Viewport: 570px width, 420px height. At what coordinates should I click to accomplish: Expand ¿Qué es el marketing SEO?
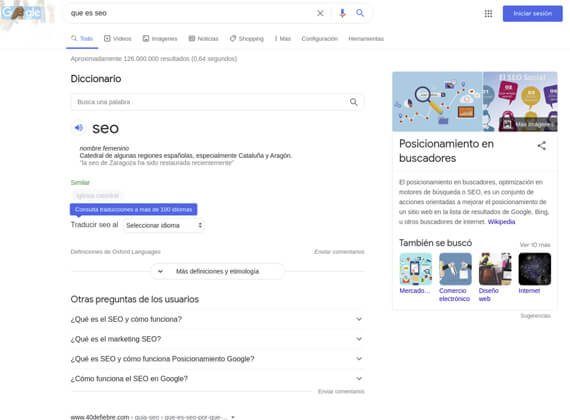217,339
